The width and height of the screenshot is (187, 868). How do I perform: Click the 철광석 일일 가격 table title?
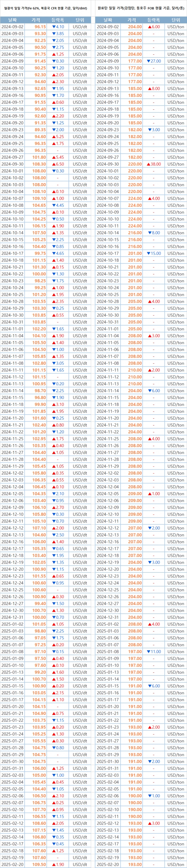pyautogui.click(x=46, y=8)
